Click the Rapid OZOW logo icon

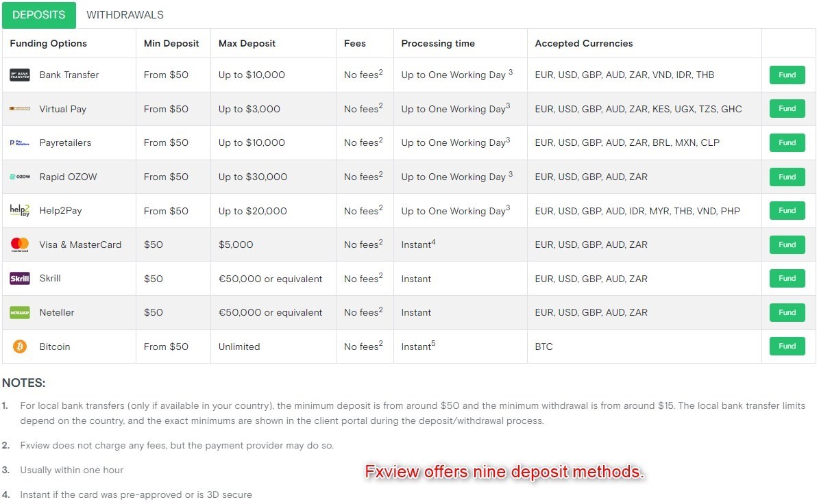[20, 177]
